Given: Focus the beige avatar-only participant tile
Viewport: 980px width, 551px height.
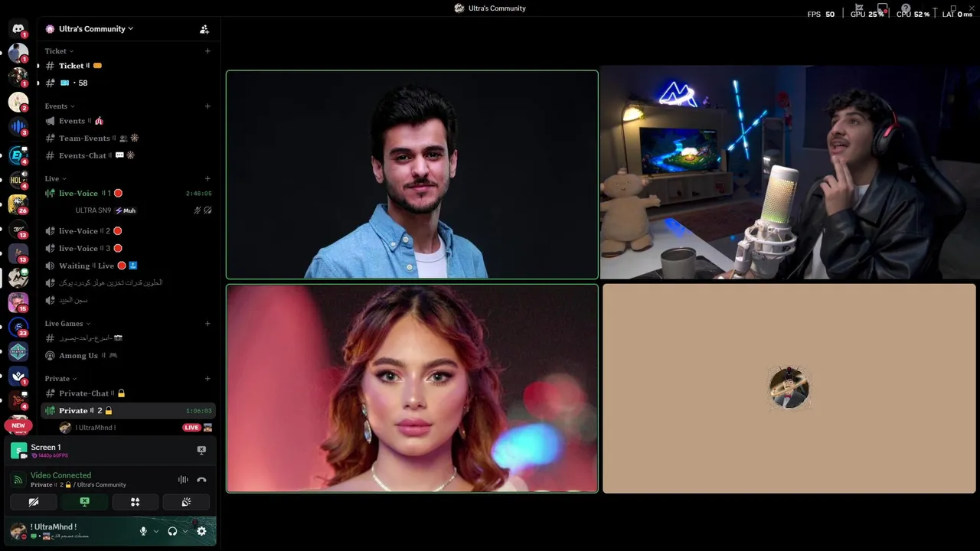Looking at the screenshot, I should (789, 389).
